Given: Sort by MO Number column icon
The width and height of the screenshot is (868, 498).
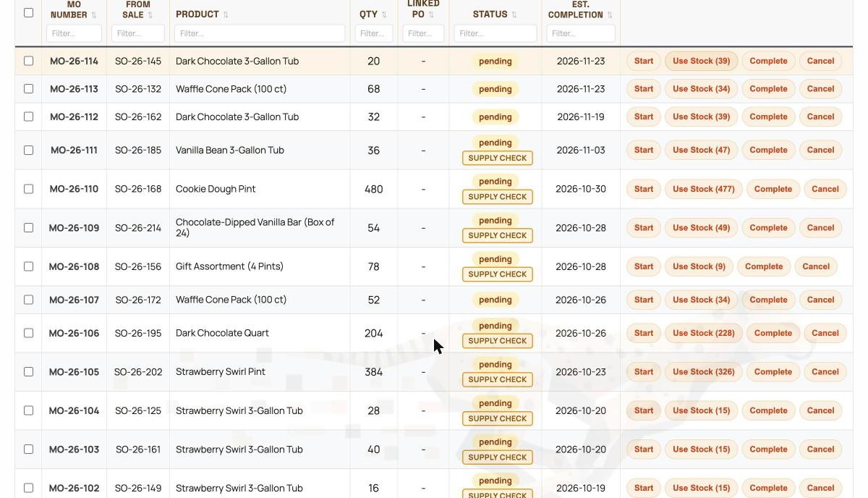Looking at the screenshot, I should pos(94,15).
